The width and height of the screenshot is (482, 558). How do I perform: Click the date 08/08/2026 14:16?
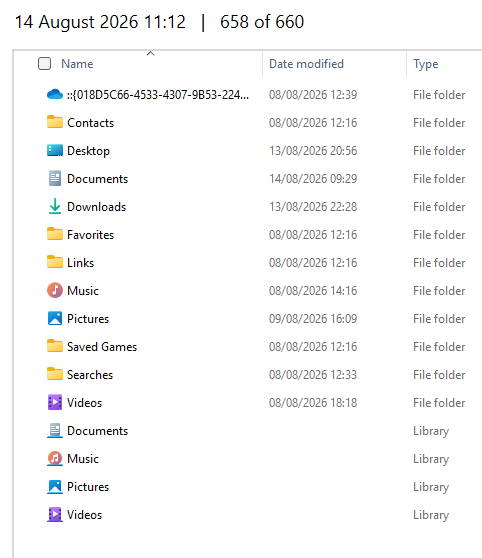coord(313,291)
